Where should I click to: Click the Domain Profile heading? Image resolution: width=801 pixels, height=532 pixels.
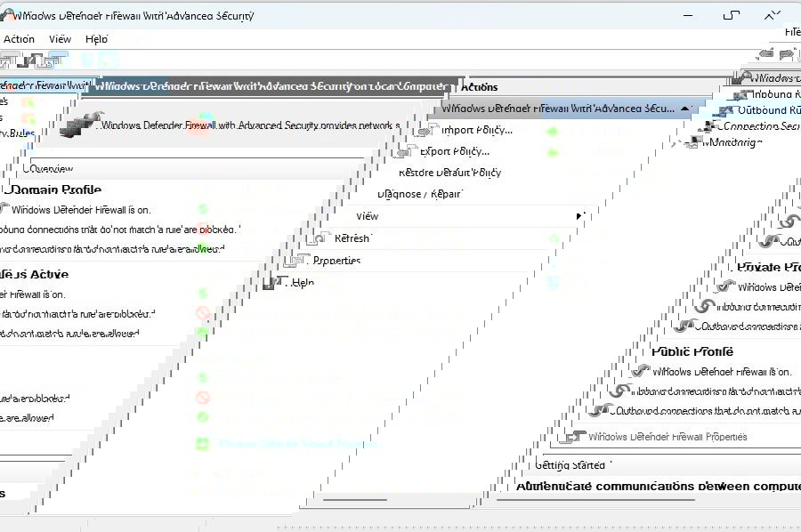pyautogui.click(x=56, y=189)
